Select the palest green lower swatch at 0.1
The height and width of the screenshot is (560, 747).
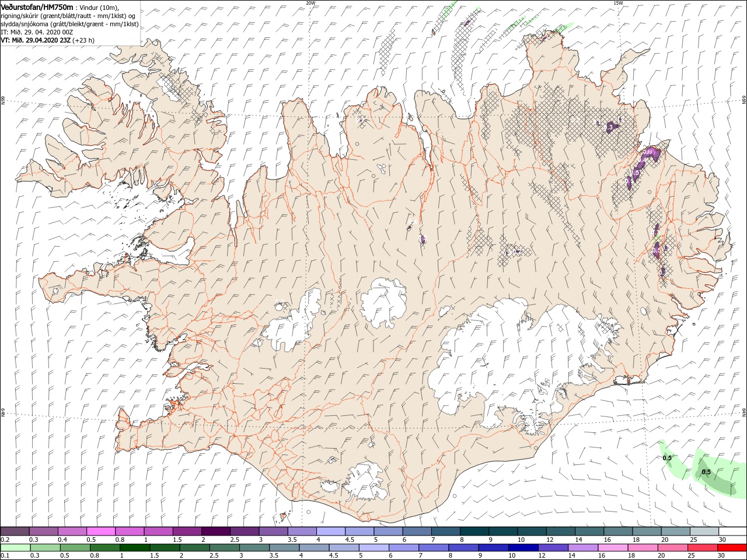click(x=15, y=548)
